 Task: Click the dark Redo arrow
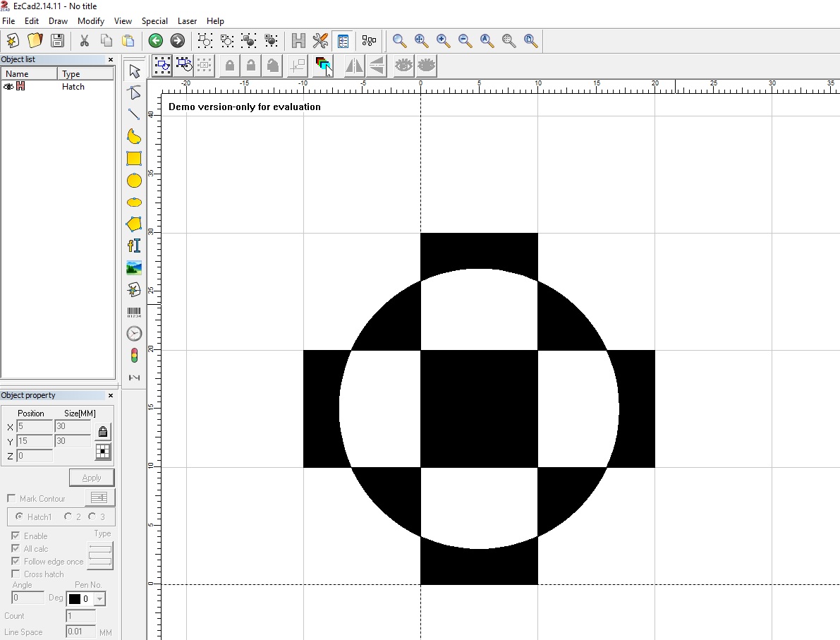click(177, 41)
